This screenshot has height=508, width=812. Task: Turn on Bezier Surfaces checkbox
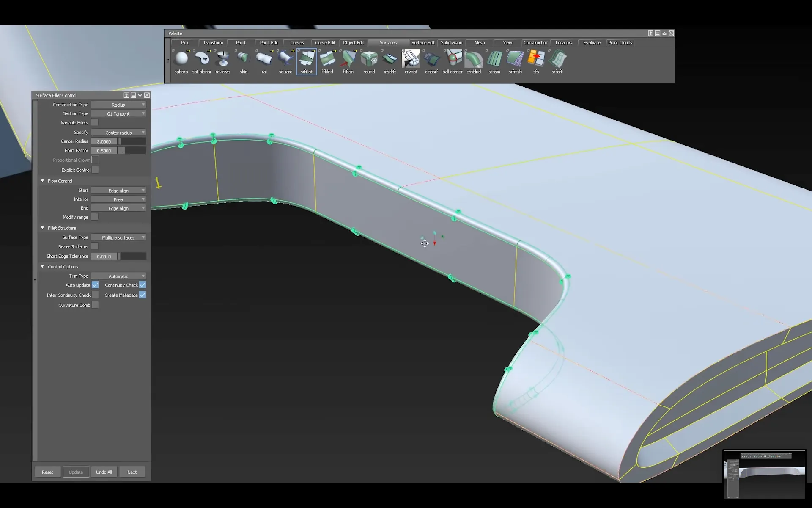95,246
